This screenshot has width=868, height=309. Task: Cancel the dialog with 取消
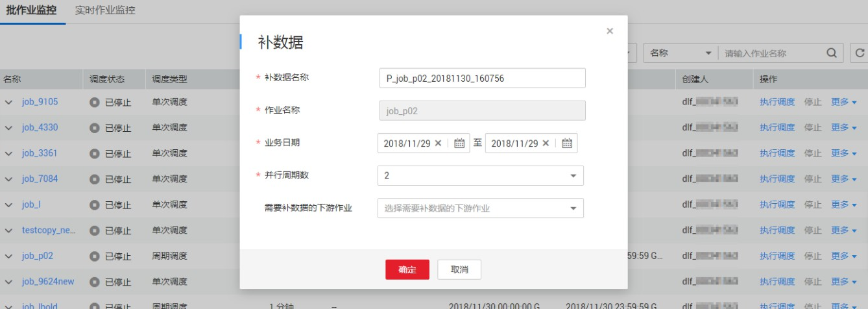[459, 269]
